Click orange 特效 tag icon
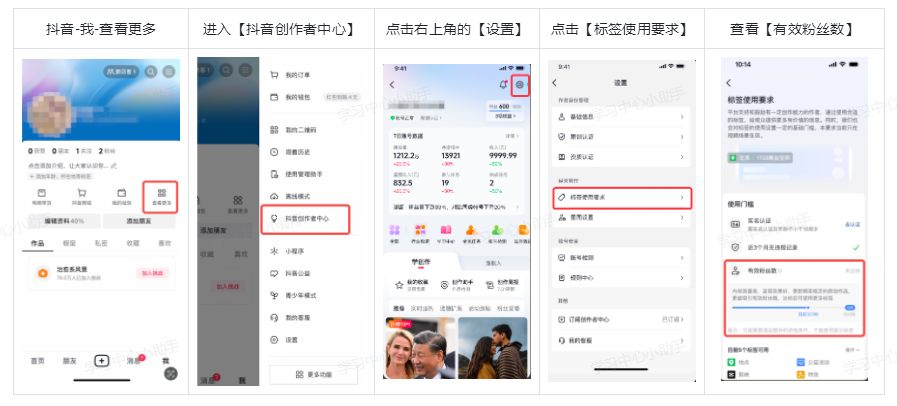 (x=800, y=375)
